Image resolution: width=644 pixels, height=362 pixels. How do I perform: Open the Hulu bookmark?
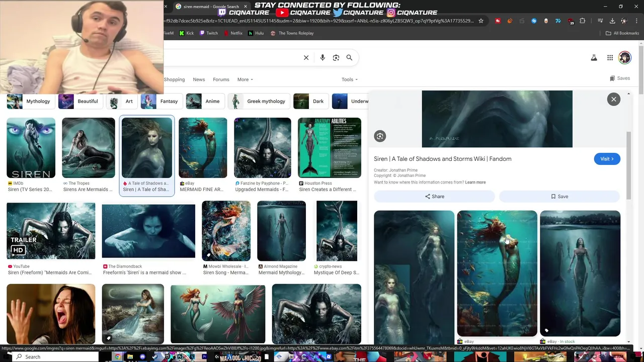(x=256, y=33)
